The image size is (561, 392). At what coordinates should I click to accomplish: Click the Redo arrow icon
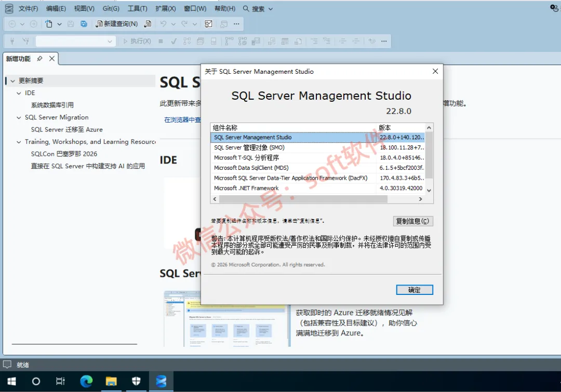pos(184,24)
